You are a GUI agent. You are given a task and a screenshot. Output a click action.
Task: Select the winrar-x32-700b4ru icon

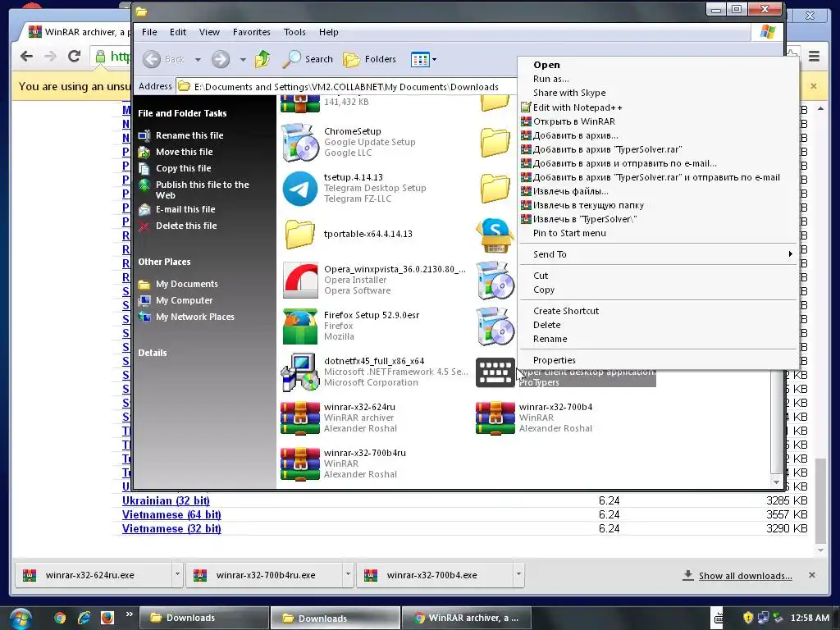pyautogui.click(x=300, y=464)
